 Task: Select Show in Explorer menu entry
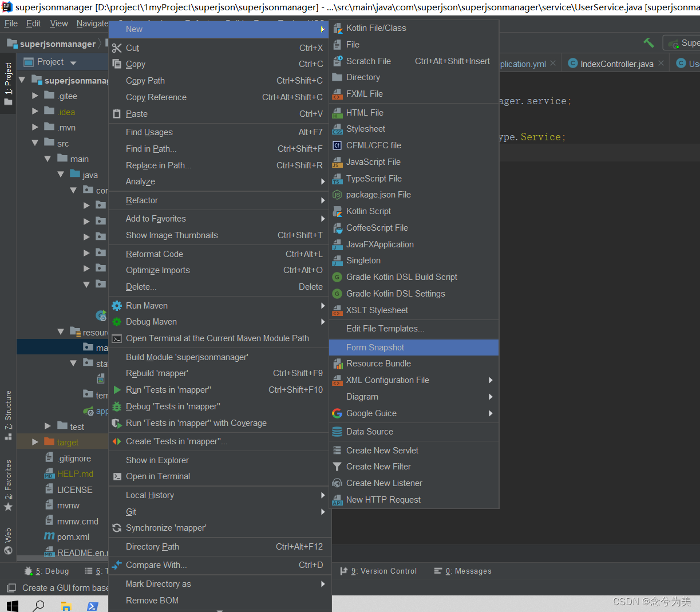(220, 460)
